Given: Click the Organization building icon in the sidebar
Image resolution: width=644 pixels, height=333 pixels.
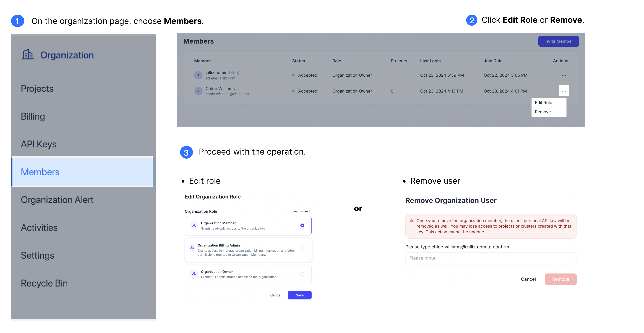Looking at the screenshot, I should click(28, 55).
